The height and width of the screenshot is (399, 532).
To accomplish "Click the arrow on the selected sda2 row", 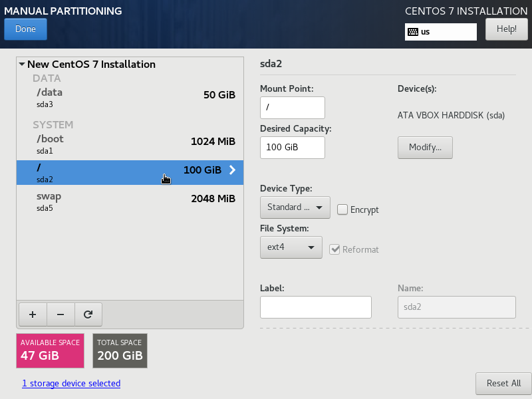I will point(232,170).
